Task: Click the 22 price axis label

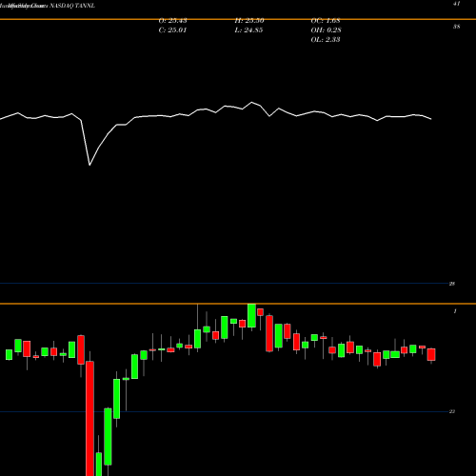Action: pyautogui.click(x=452, y=411)
